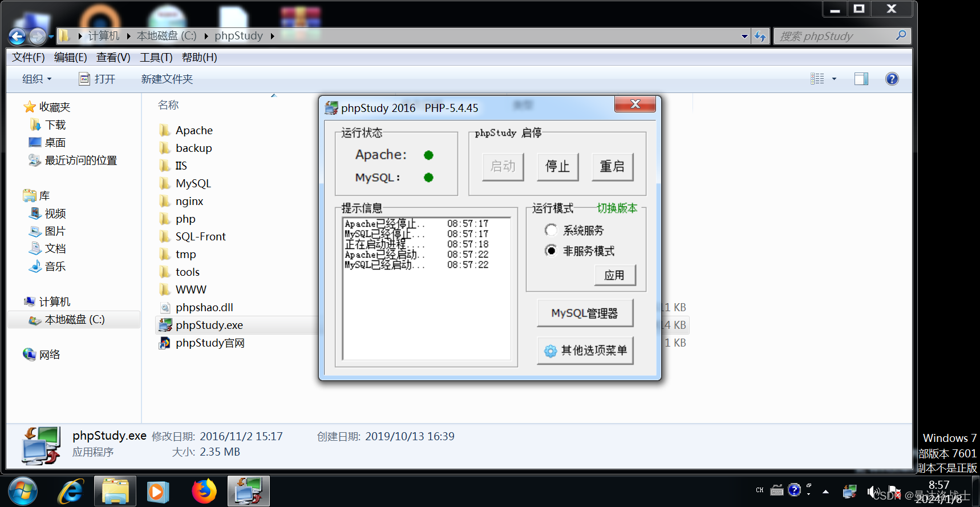980x507 pixels.
Task: Open 网络 in navigation pane
Action: coord(42,355)
